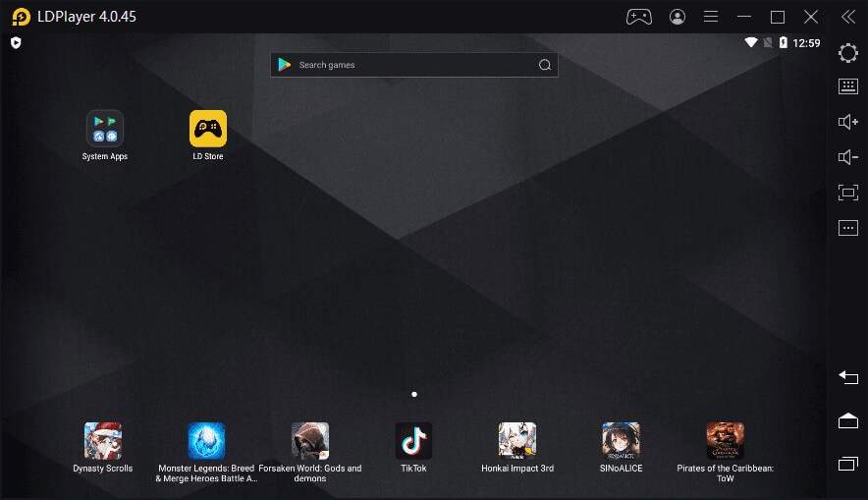Screen dimensions: 868x500
Task: Click the home page indicator dot
Action: pos(414,394)
